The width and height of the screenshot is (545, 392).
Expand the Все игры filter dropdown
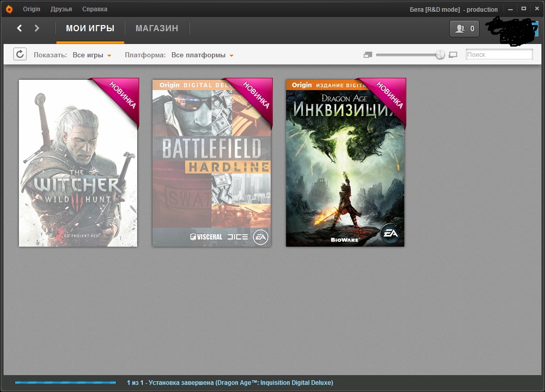point(92,55)
